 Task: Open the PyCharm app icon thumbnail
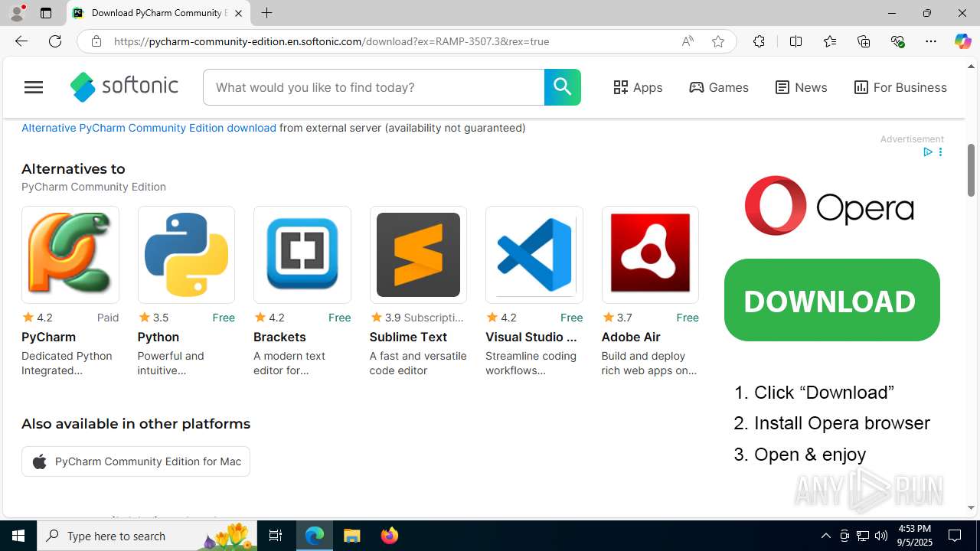(70, 255)
